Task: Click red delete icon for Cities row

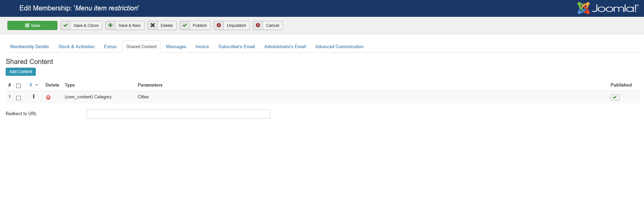Action: [48, 97]
